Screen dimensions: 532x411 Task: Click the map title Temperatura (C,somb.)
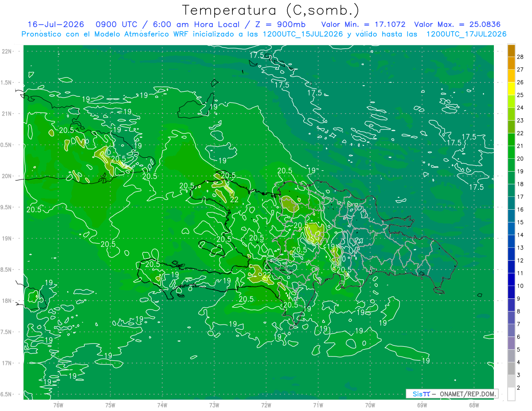tap(271, 10)
